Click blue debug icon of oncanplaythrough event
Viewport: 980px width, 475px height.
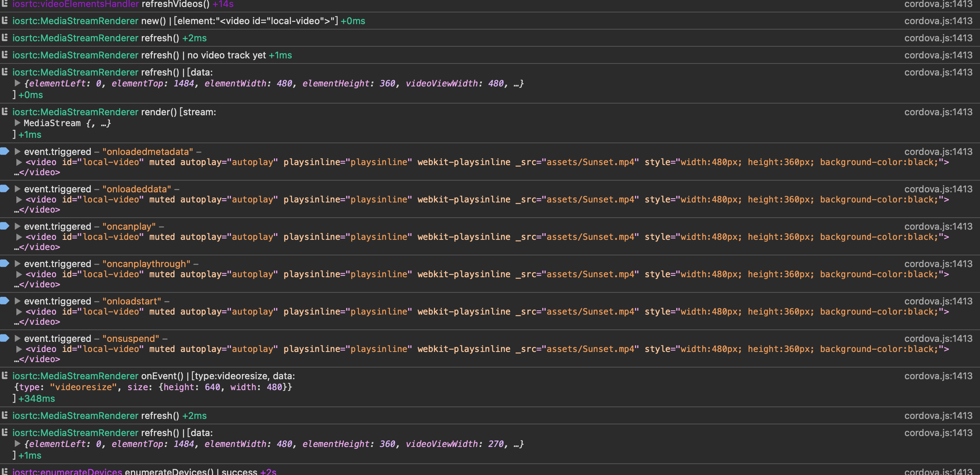point(5,263)
